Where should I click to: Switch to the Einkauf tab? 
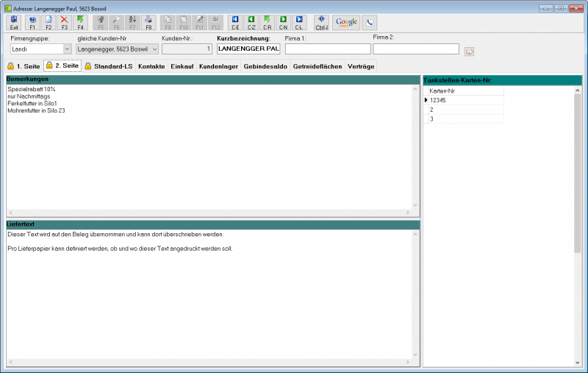coord(182,66)
